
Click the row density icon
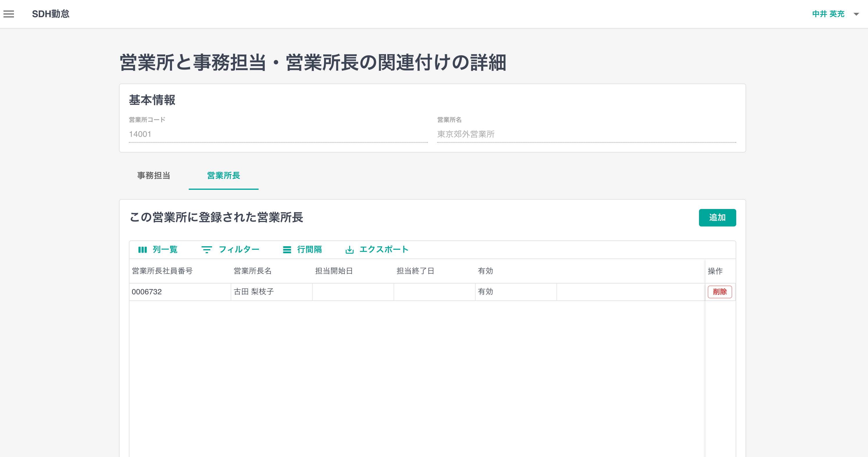[287, 249]
